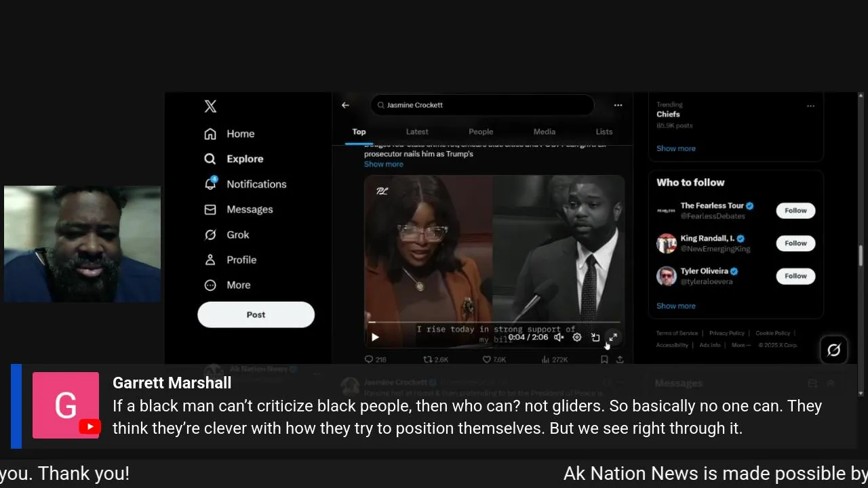Open Terms of Service footer link
This screenshot has width=868, height=488.
pos(677,333)
